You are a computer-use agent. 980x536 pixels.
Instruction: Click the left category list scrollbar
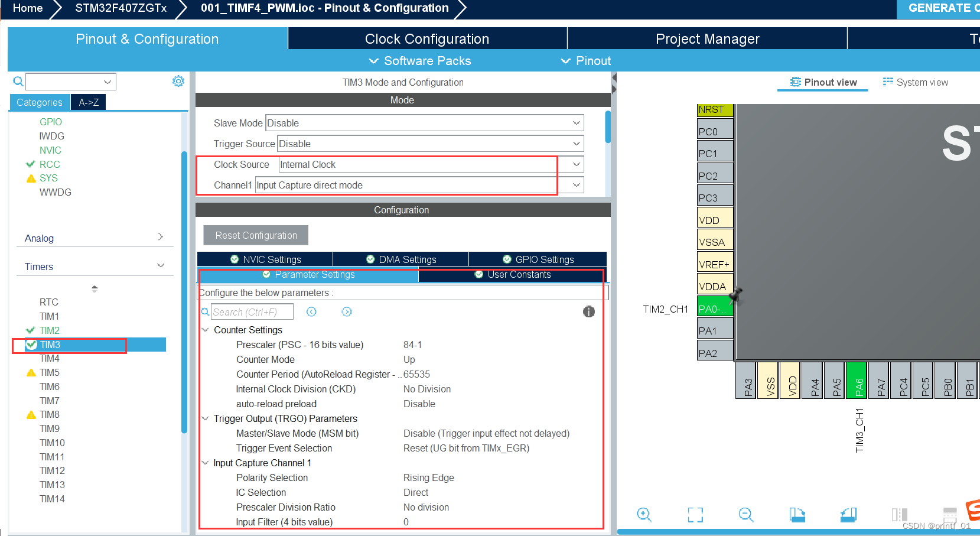point(184,293)
